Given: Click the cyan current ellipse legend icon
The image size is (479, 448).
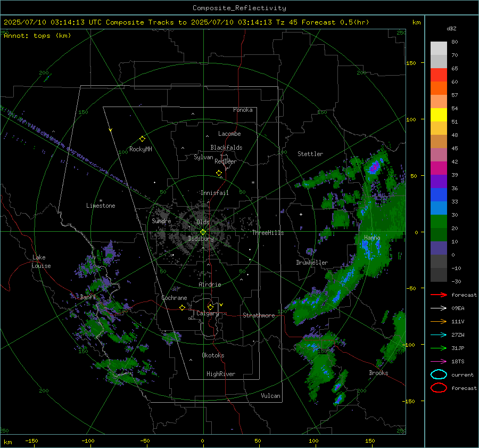Looking at the screenshot, I should tap(439, 374).
